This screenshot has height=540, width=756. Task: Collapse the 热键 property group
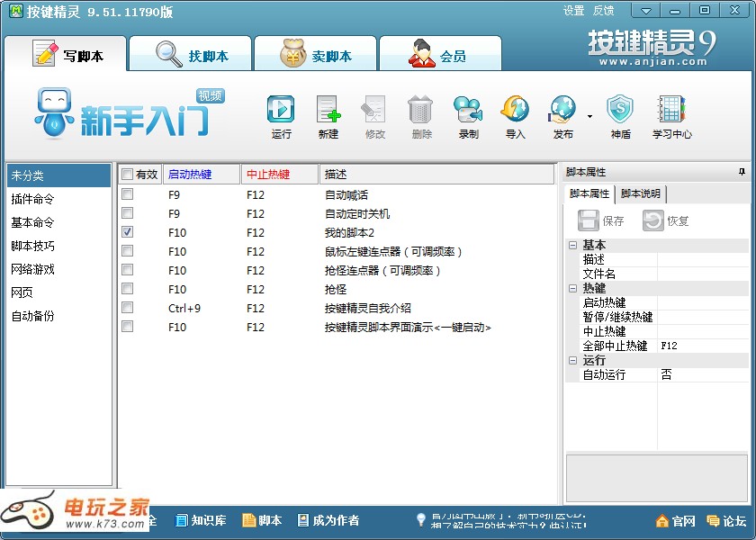572,288
